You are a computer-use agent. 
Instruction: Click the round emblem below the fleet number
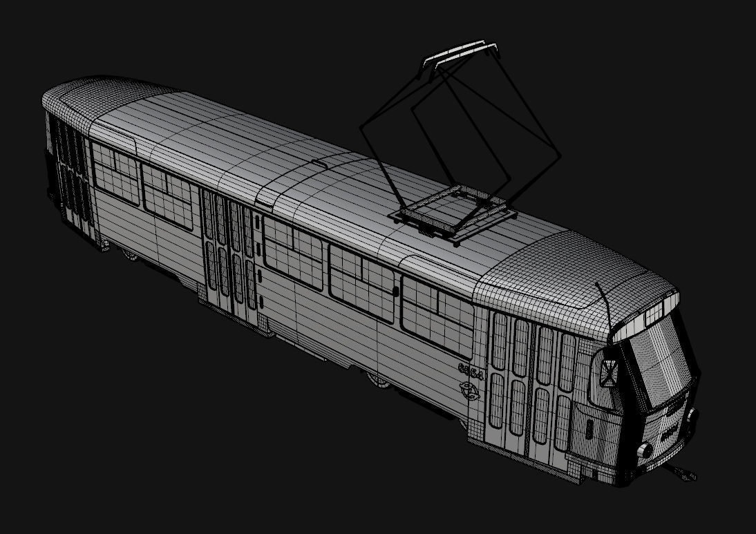point(470,391)
